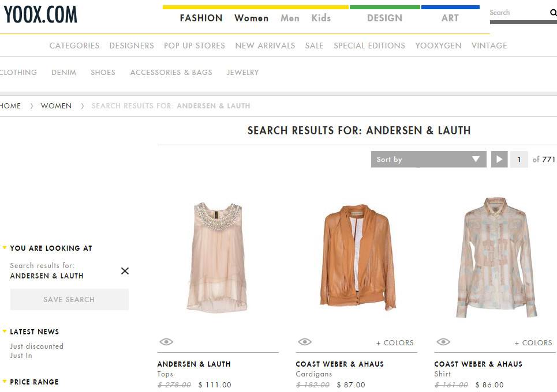Go to Women breadcrumb
Image resolution: width=557 pixels, height=392 pixels.
(x=56, y=105)
